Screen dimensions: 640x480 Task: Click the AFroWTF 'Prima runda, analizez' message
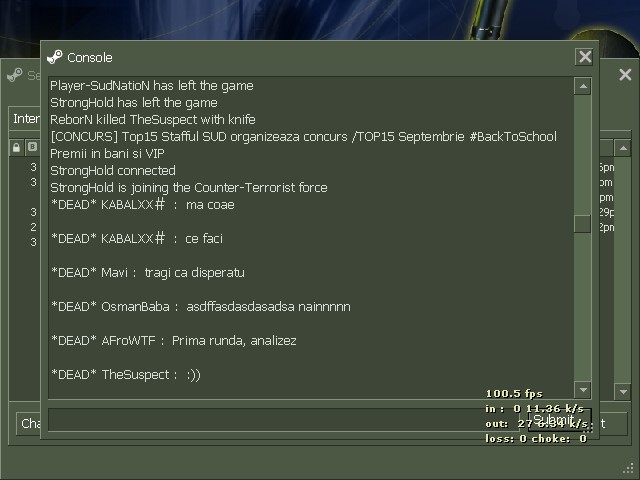(174, 340)
